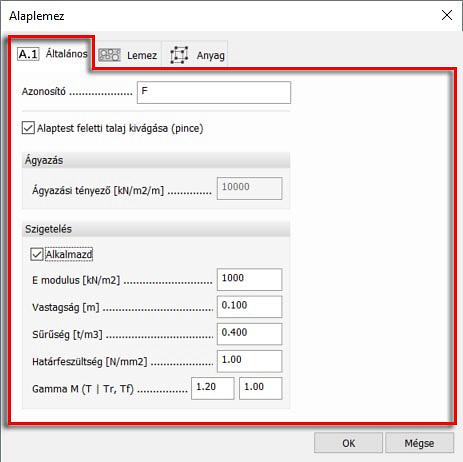Image resolution: width=463 pixels, height=462 pixels.
Task: Open the Anyag tab
Action: (x=195, y=55)
